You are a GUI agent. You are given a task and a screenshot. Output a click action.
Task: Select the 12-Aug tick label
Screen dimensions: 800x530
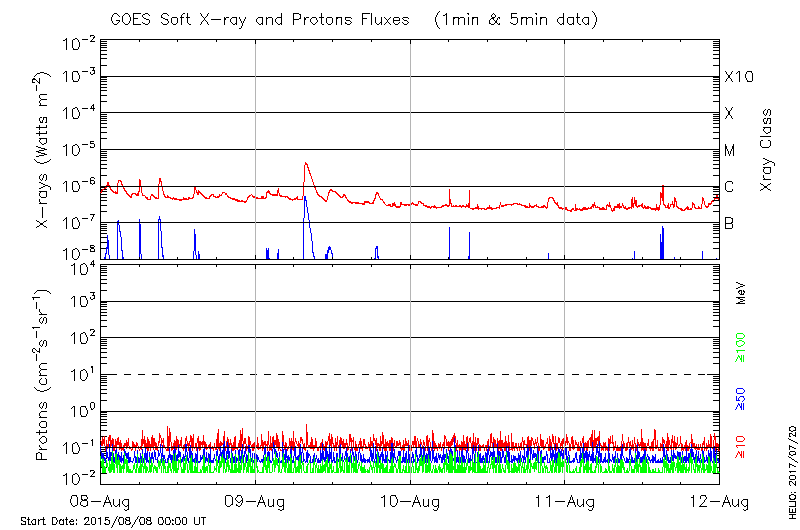coord(718,500)
